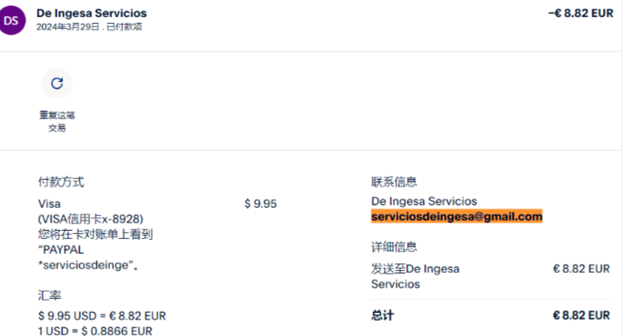Click the $ 9.95 charged amount
This screenshot has width=644, height=336.
[x=260, y=204]
